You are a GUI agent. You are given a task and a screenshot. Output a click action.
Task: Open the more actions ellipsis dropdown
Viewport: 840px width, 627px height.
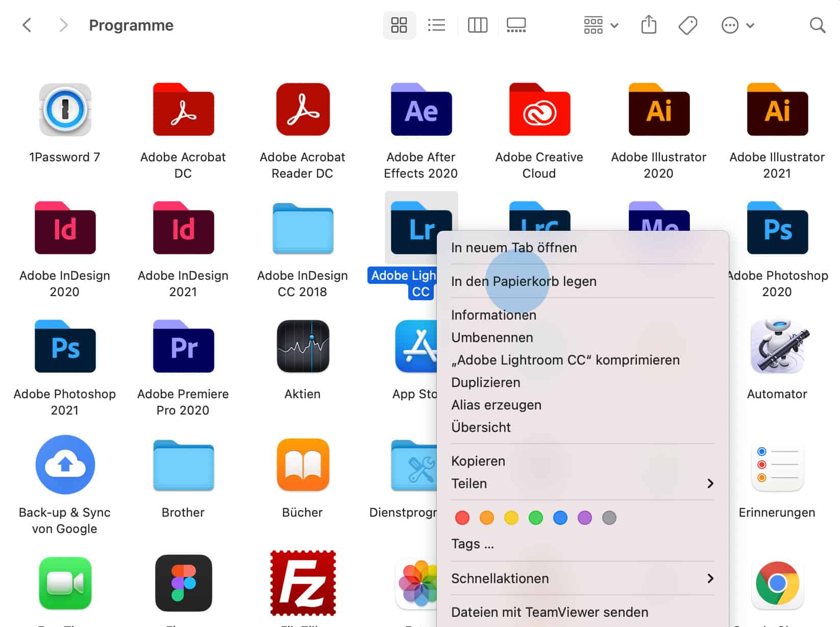pyautogui.click(x=738, y=25)
